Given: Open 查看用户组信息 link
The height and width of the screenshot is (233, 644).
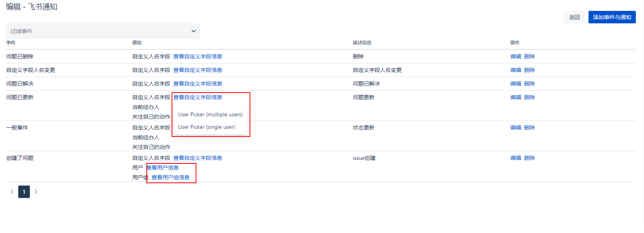Looking at the screenshot, I should [x=170, y=177].
